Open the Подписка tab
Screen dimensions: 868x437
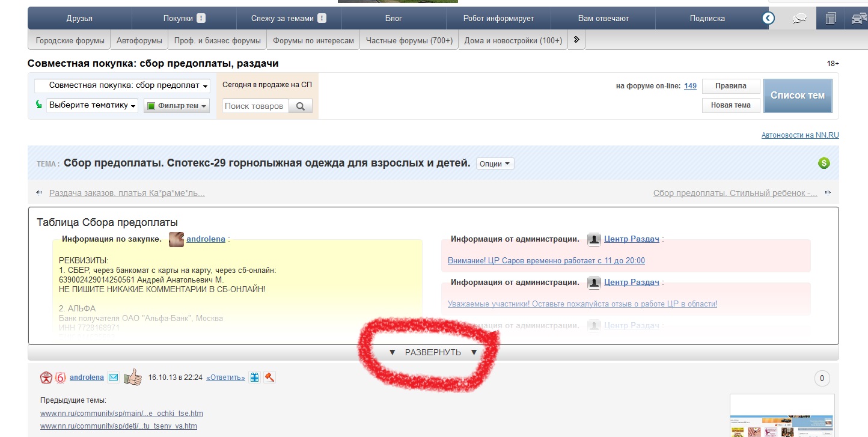tap(707, 18)
